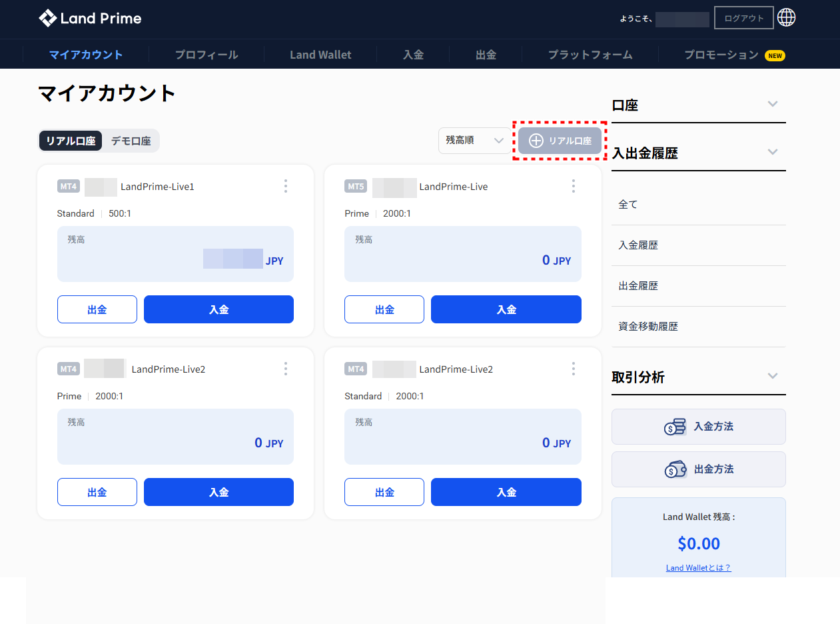Open プロモーション nav tab
The image size is (840, 624).
[x=721, y=55]
